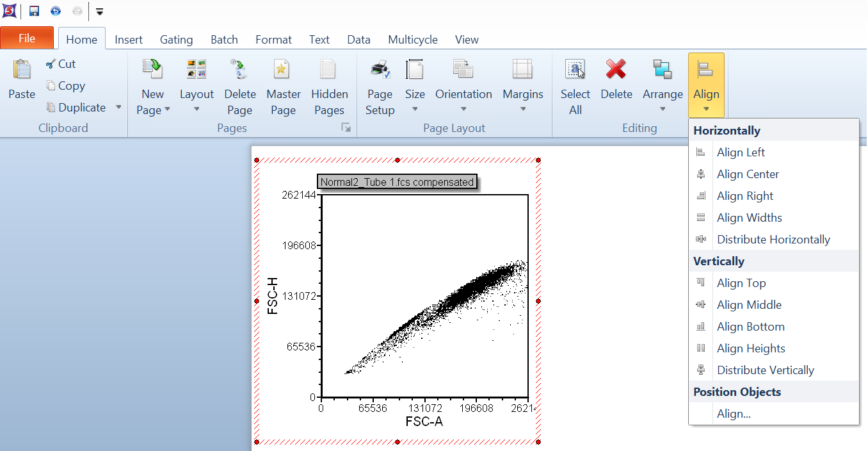Click the Delete Page icon
Screen dimensions: 868x451
[x=240, y=69]
